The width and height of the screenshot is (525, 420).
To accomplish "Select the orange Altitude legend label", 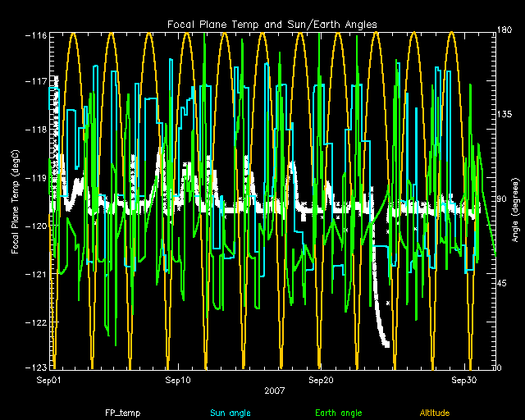I will [x=435, y=413].
